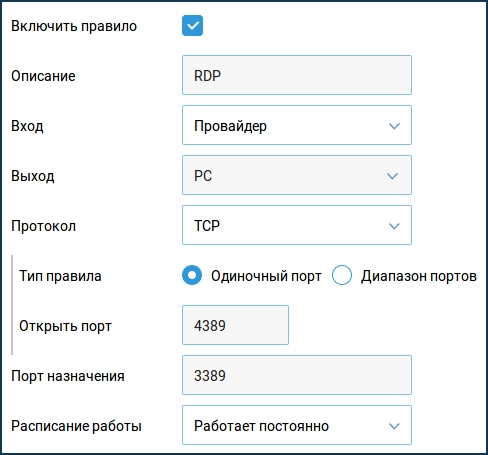Viewport: 488px width, 455px height.
Task: Click the Описание field containing RDP
Action: [x=297, y=75]
